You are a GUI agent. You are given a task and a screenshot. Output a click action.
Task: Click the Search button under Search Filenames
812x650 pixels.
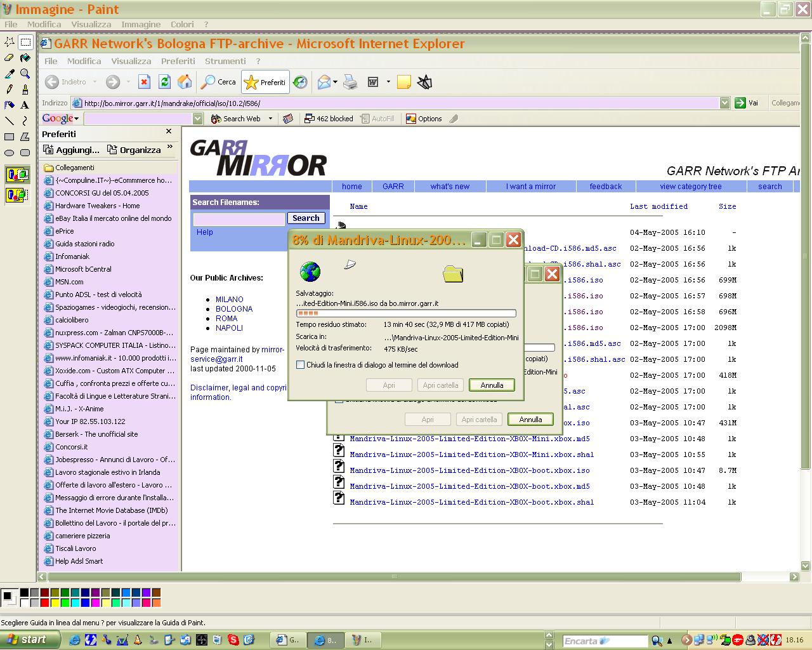coord(306,218)
